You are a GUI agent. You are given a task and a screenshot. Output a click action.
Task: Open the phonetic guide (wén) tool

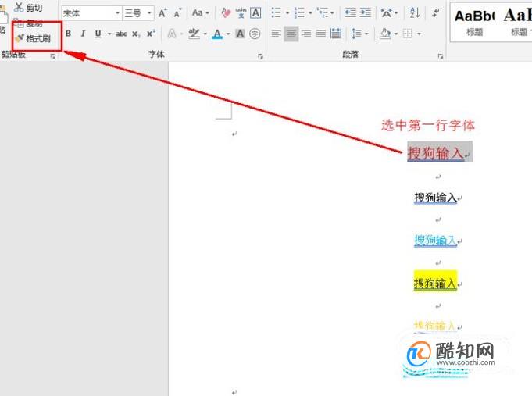click(x=241, y=13)
